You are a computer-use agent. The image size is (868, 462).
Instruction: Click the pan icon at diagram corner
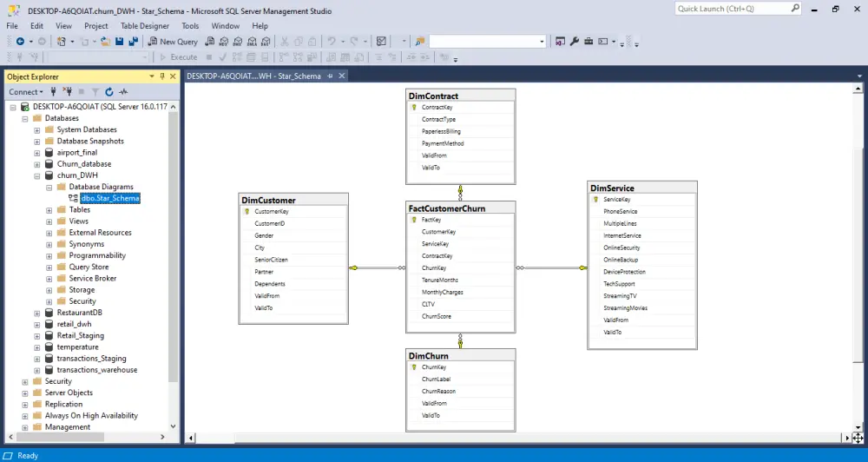[858, 438]
